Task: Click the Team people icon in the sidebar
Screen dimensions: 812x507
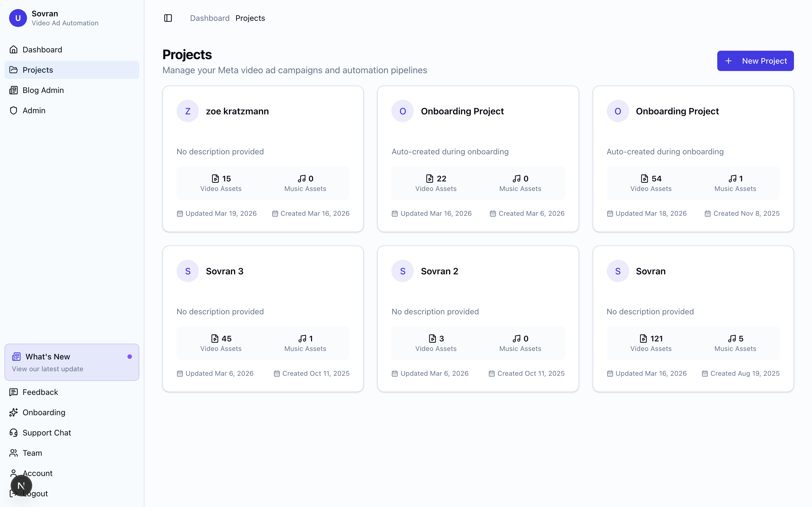Action: 14,453
